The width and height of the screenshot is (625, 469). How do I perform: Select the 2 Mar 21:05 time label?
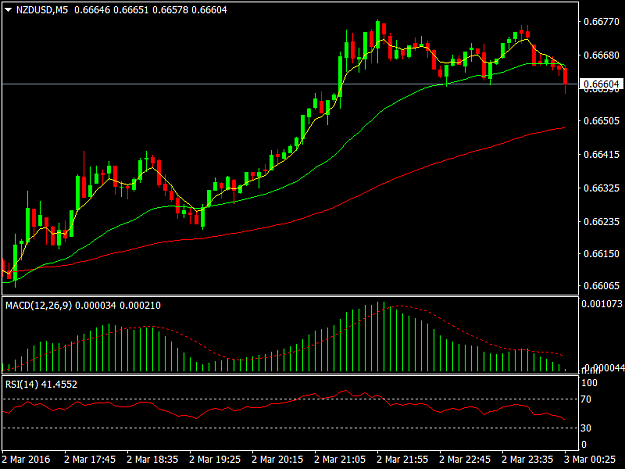pyautogui.click(x=340, y=459)
